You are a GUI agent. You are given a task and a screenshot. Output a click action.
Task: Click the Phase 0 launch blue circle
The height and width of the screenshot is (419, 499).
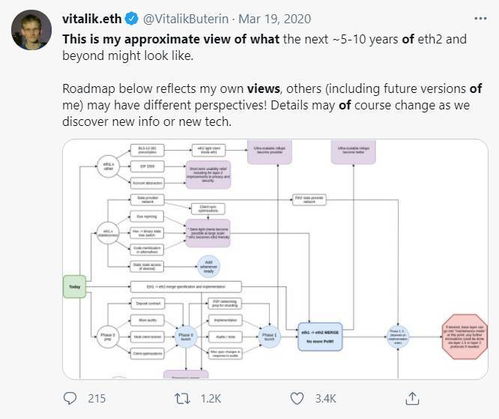[x=186, y=337]
